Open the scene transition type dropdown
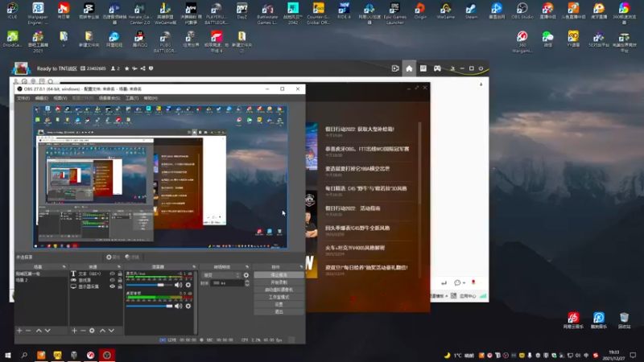The height and width of the screenshot is (362, 644). click(221, 275)
